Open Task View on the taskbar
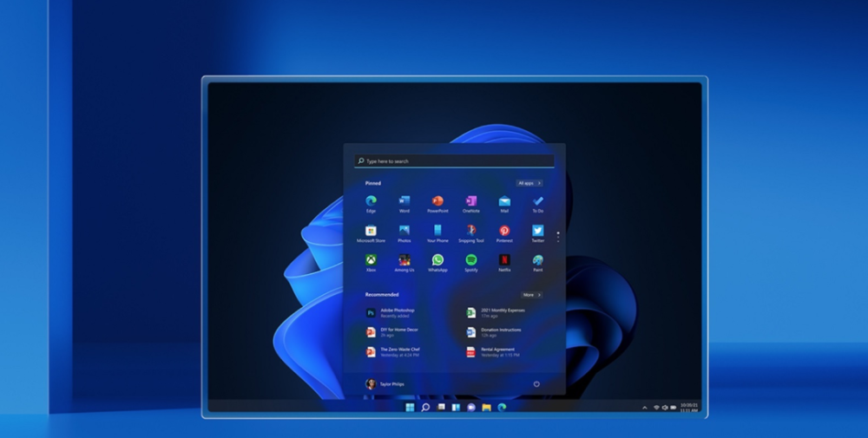Viewport: 868px width, 438px height. click(441, 408)
